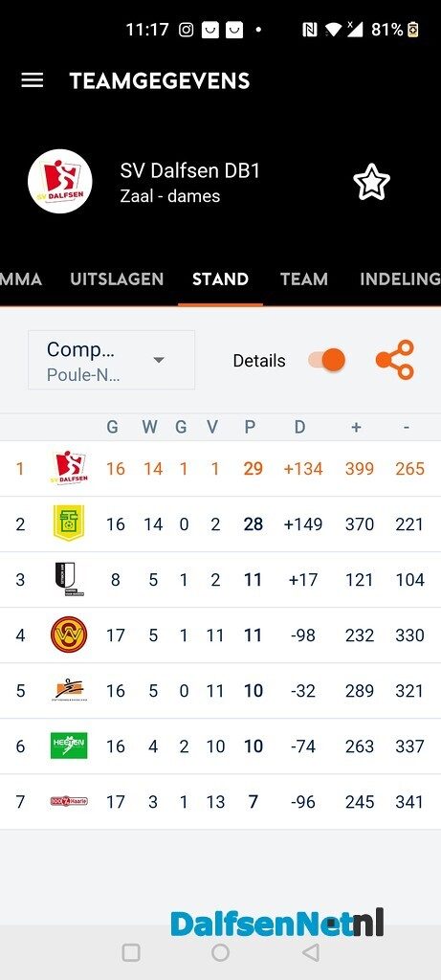Screen dimensions: 441x980
Task: Tap SV Dalfsen club logo in header
Action: (x=60, y=181)
